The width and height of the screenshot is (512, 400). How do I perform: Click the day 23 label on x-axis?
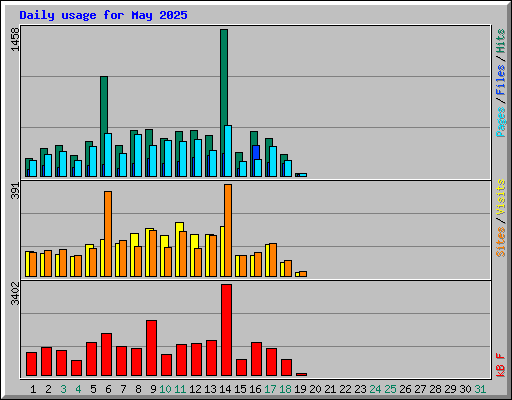pos(360,389)
